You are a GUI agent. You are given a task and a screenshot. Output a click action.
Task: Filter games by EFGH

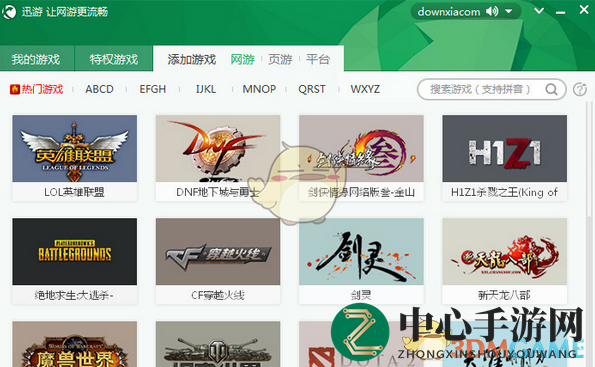click(x=153, y=89)
